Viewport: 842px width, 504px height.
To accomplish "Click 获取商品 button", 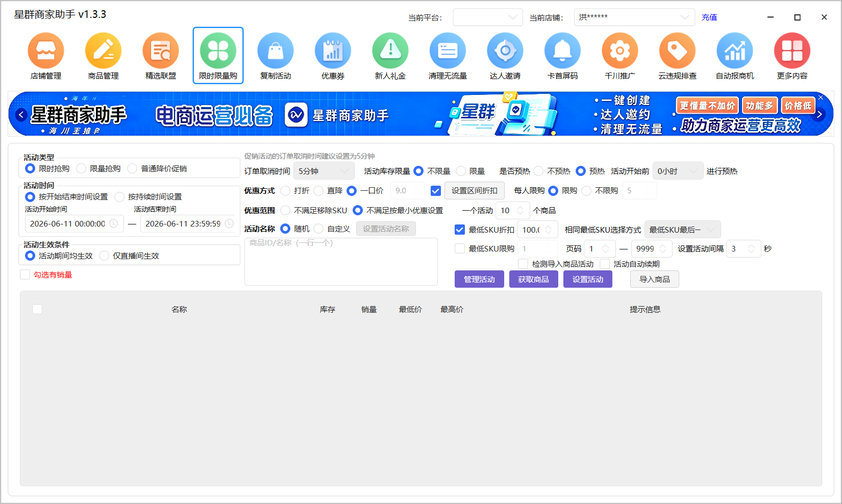I will (x=534, y=279).
